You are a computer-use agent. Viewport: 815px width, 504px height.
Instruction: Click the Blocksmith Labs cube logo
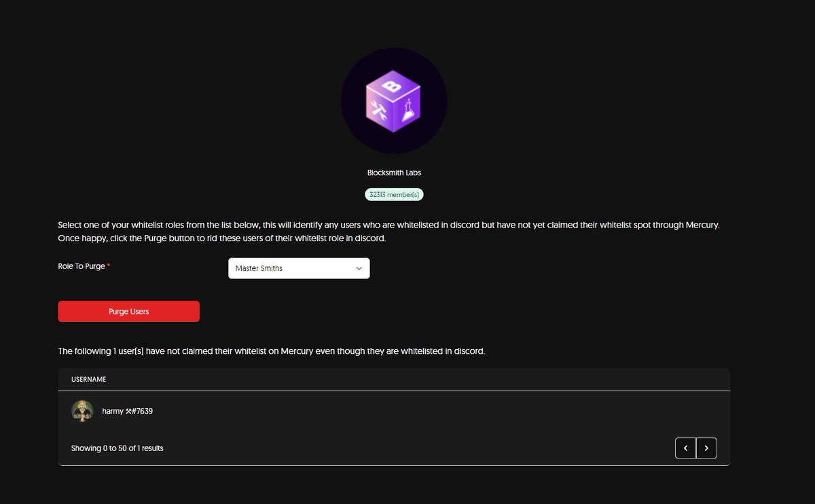(394, 101)
